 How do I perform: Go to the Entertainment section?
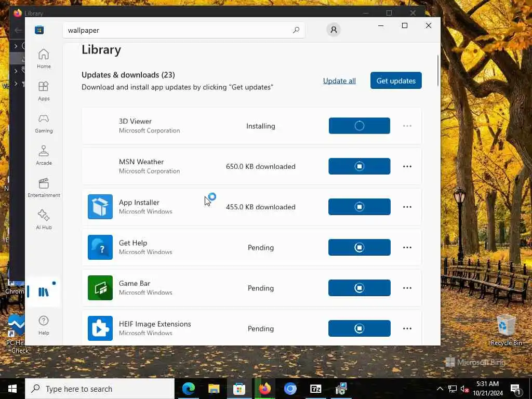pos(44,188)
